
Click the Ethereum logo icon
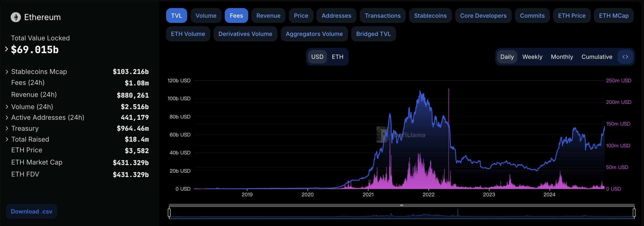[16, 17]
